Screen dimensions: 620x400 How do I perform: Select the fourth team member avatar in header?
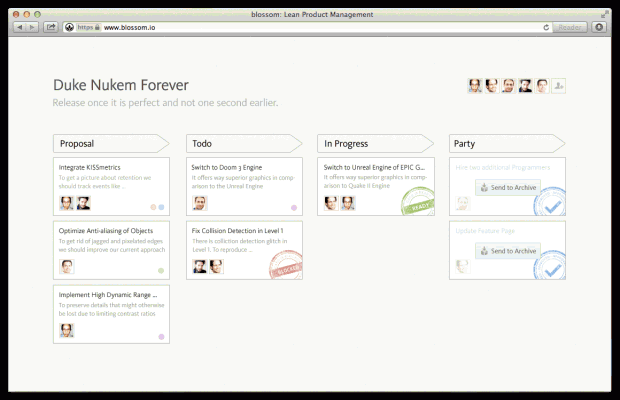[525, 86]
